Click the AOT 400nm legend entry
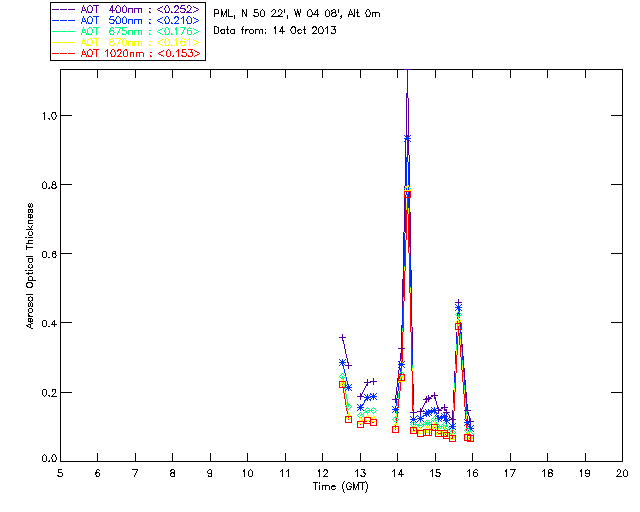Screen dimensions: 640x512 tap(127, 9)
